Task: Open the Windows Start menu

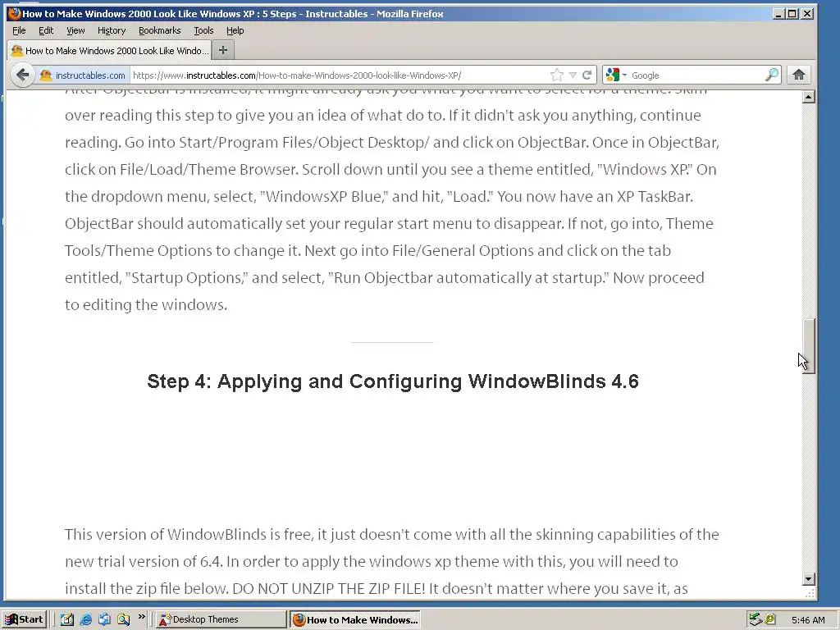Action: point(24,619)
